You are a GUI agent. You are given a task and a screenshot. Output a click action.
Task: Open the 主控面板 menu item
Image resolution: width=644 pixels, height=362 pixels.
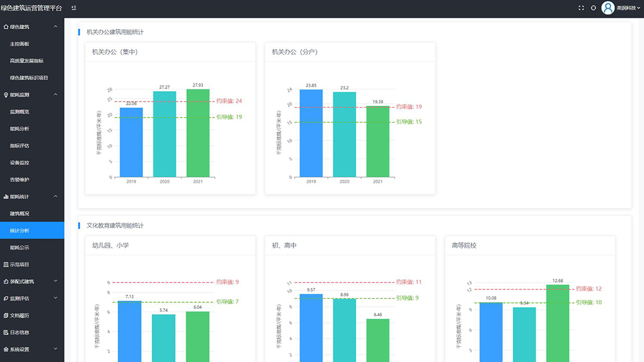pyautogui.click(x=20, y=44)
